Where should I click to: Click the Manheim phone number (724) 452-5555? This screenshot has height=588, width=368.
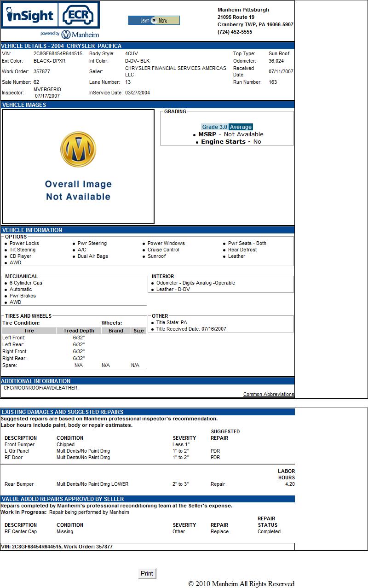click(x=235, y=32)
